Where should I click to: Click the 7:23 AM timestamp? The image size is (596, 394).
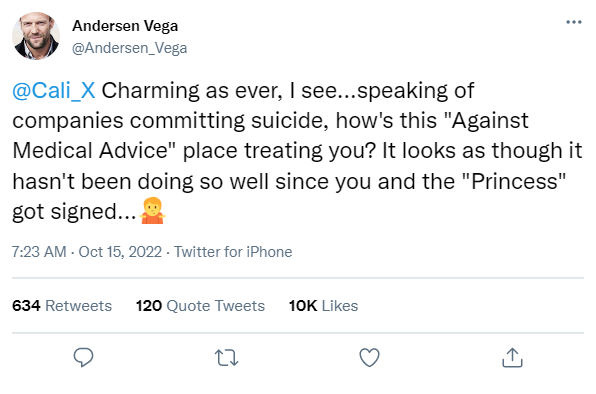pyautogui.click(x=39, y=252)
